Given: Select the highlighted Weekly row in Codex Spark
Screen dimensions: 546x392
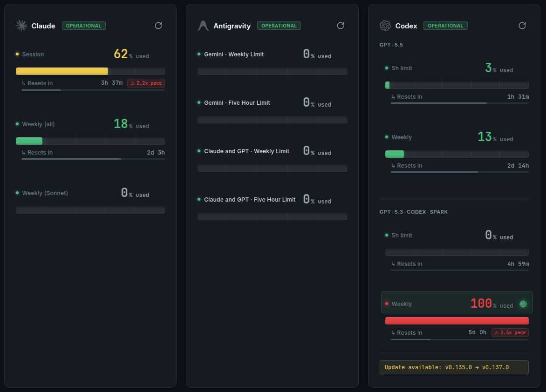Looking at the screenshot, I should [457, 302].
